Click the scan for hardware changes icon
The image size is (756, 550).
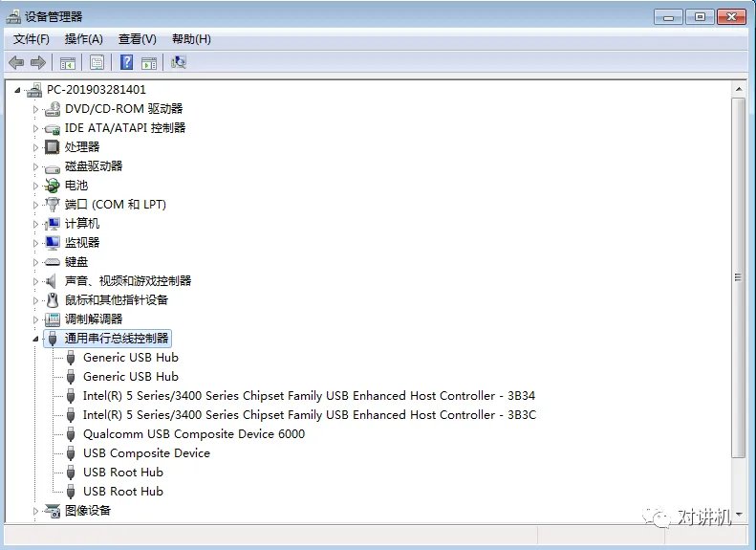click(178, 62)
